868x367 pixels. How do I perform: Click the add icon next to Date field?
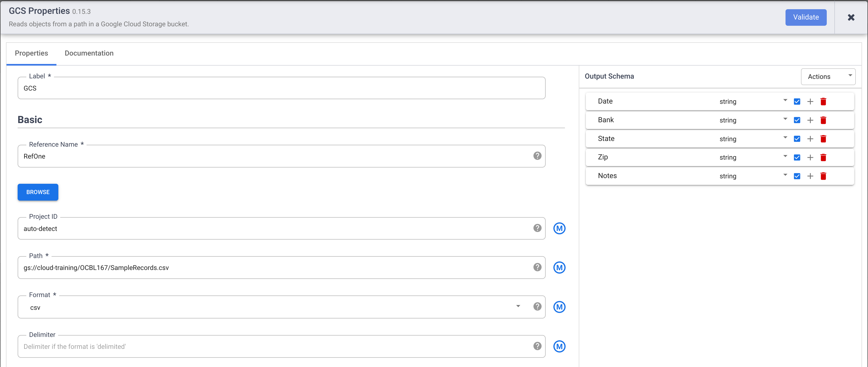810,101
